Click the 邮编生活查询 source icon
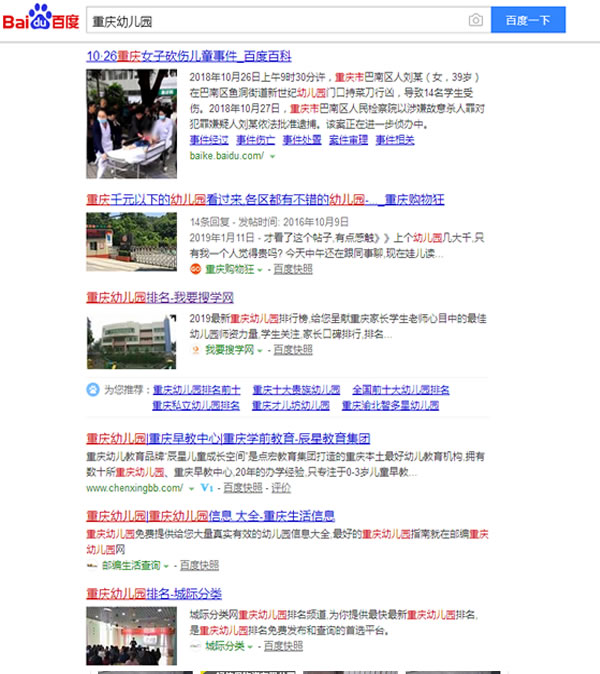 click(92, 566)
